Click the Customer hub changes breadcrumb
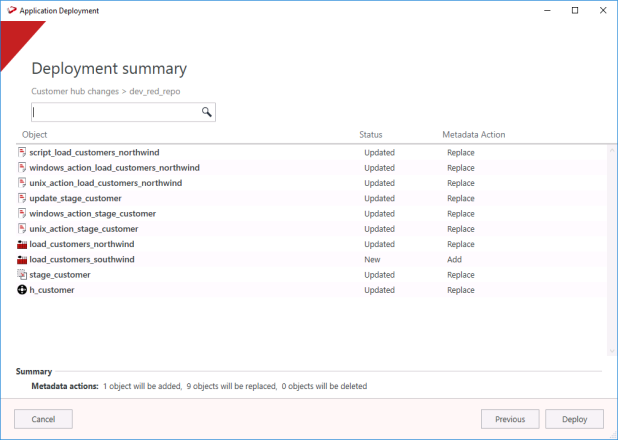Image resolution: width=618 pixels, height=440 pixels. click(x=74, y=91)
